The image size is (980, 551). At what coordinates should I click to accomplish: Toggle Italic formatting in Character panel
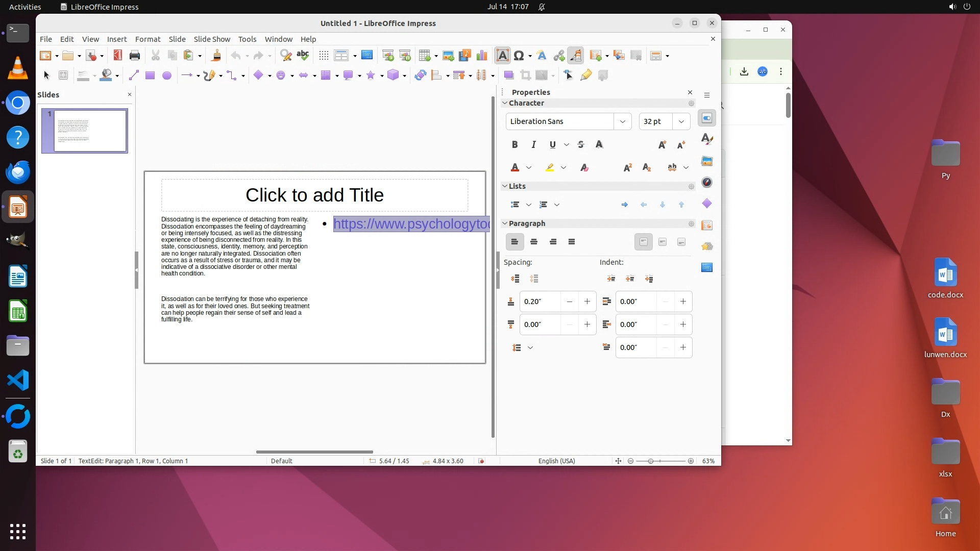(x=533, y=145)
